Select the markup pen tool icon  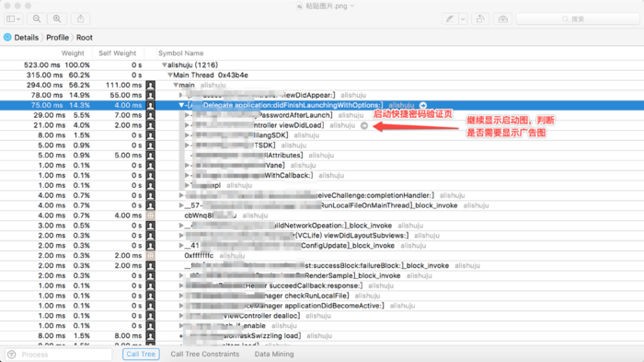click(x=450, y=19)
